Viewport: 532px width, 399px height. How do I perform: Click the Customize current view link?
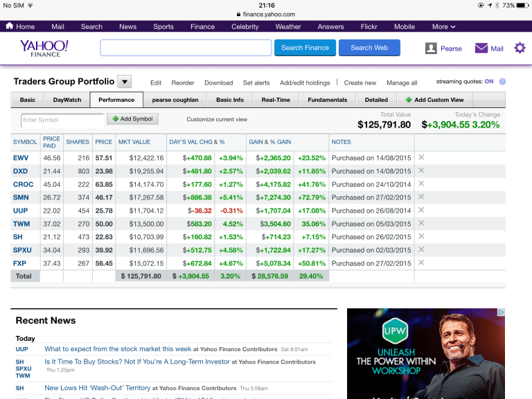[x=217, y=120]
